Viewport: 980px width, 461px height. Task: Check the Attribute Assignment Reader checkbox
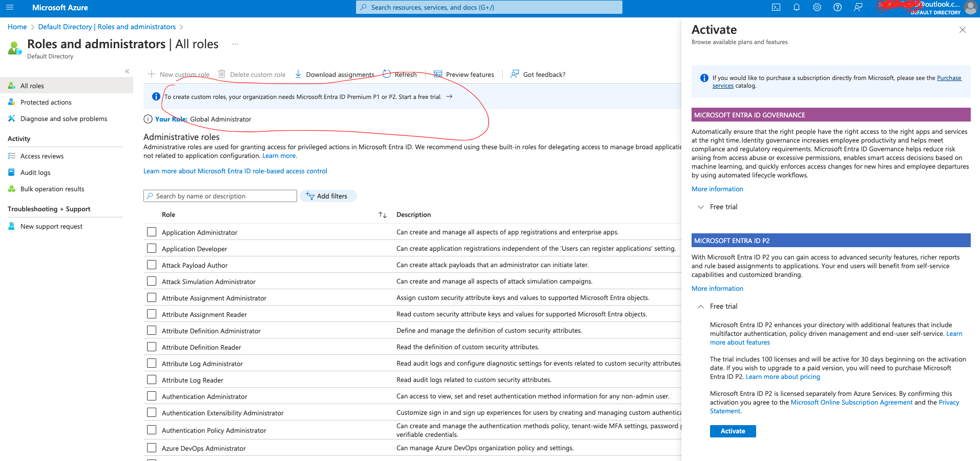pos(152,314)
